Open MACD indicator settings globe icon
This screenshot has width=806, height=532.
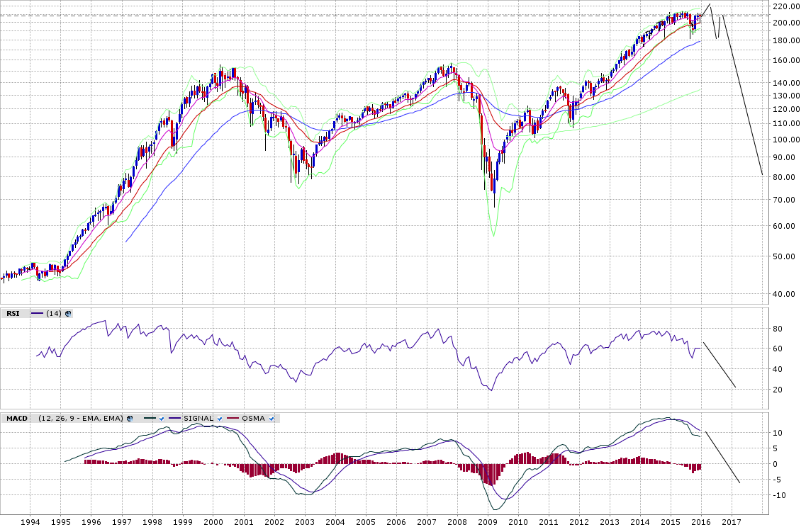pos(130,419)
